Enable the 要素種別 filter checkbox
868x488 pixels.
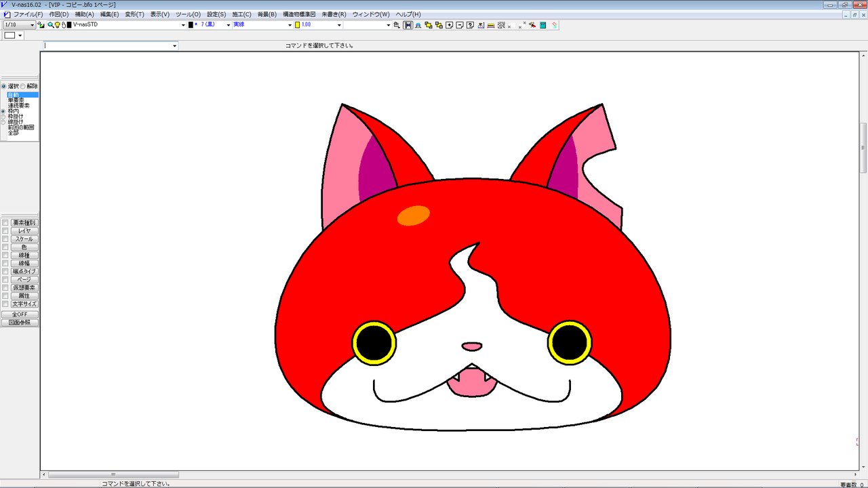(x=5, y=222)
